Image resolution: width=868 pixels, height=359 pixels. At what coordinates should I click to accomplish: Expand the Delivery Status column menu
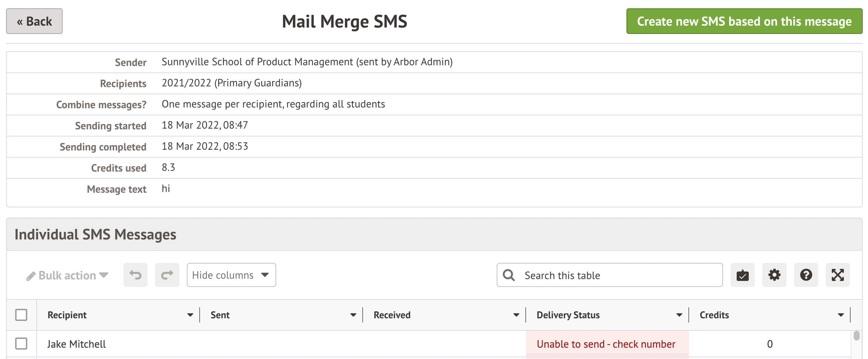[679, 315]
